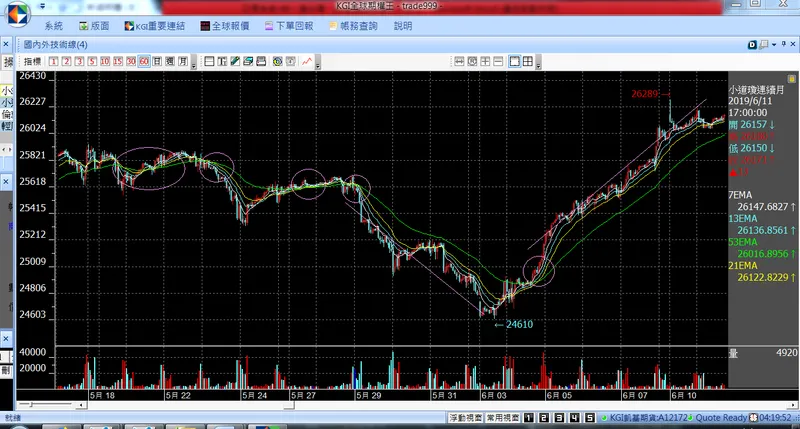Click the 7EMA indicator label
Image resolution: width=800 pixels, height=429 pixels.
[740, 195]
